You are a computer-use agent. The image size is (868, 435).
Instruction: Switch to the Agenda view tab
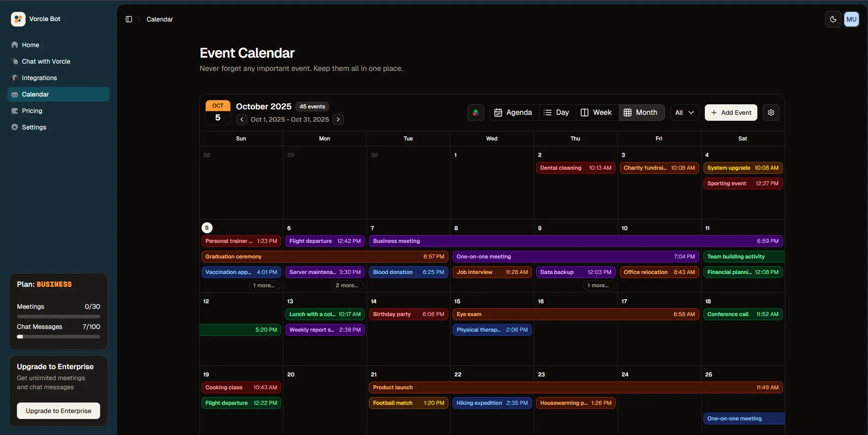(513, 112)
